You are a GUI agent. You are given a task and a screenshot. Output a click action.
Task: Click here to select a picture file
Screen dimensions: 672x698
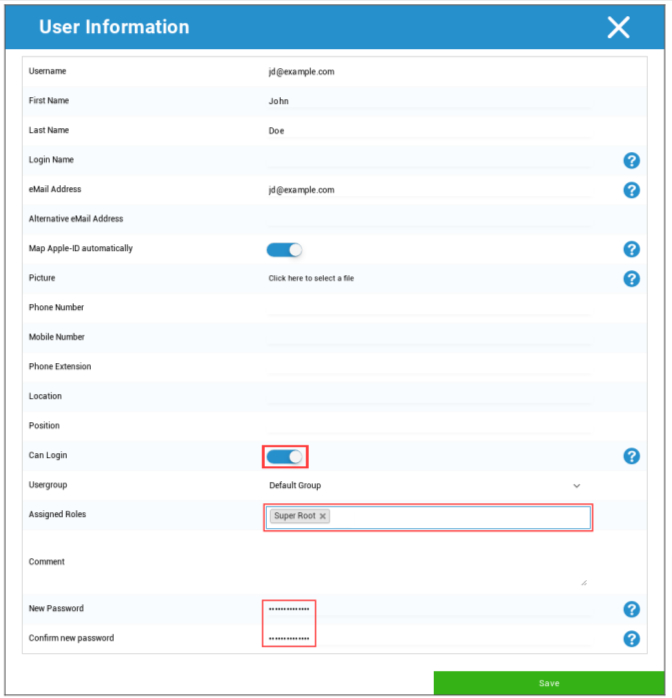tap(311, 279)
